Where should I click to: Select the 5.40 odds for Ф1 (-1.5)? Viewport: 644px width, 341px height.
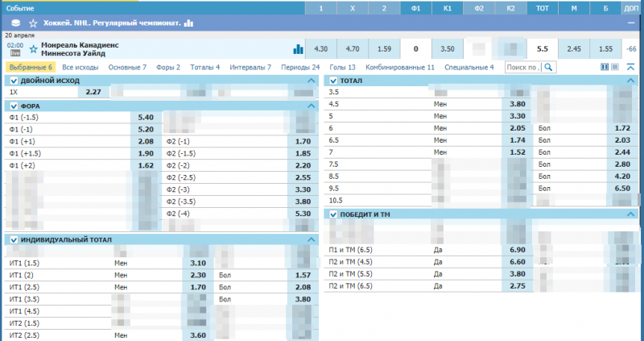pyautogui.click(x=146, y=118)
